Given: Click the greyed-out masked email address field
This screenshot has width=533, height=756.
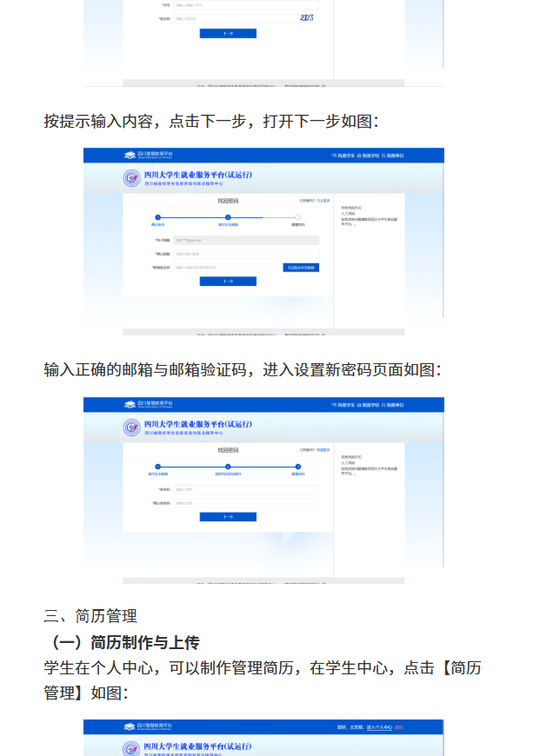Looking at the screenshot, I should (246, 240).
